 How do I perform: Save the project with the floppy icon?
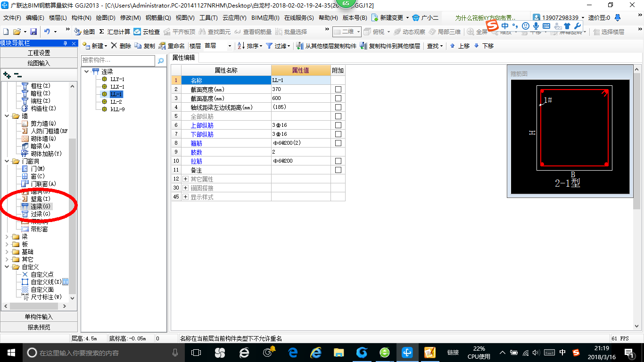coord(33,32)
